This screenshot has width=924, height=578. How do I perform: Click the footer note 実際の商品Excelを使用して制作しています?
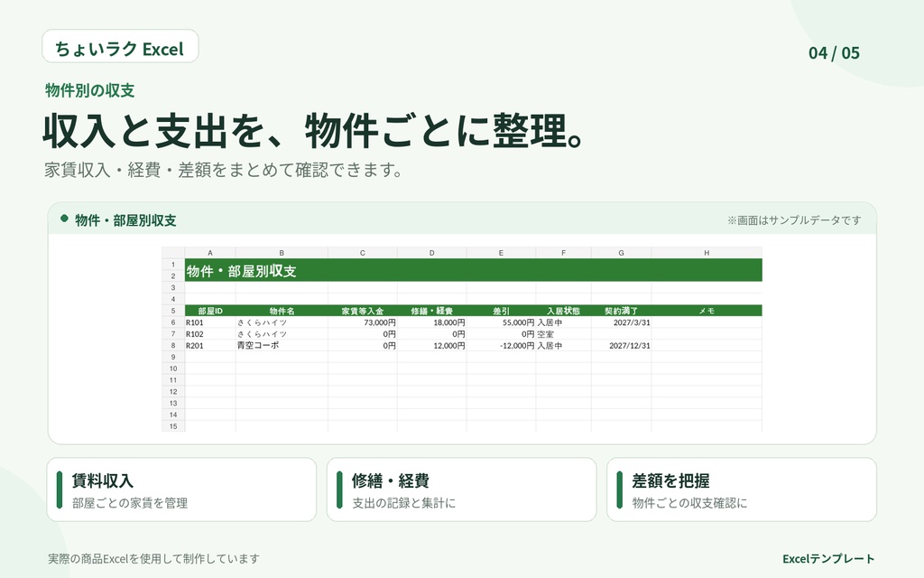point(153,558)
